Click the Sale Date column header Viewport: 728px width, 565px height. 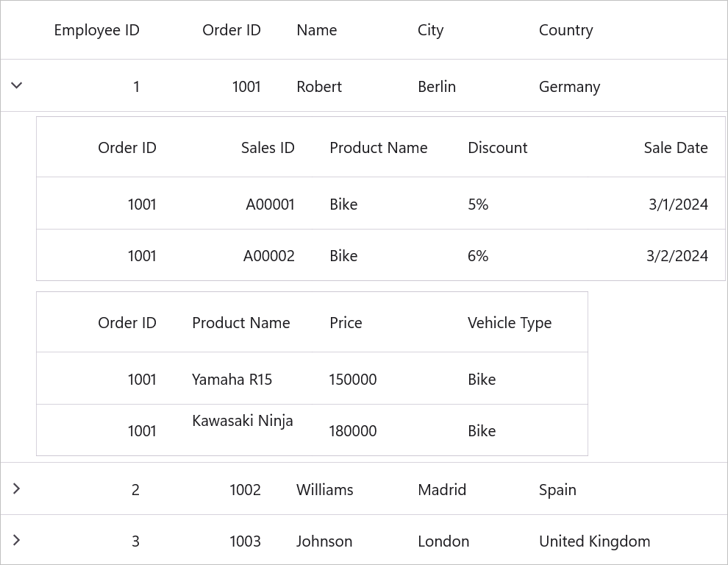(x=675, y=148)
